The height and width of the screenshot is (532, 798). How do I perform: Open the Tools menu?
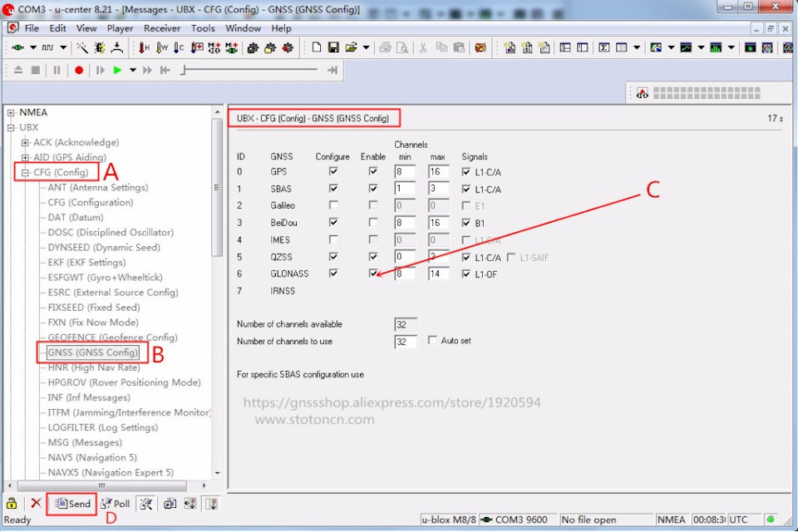pos(203,28)
